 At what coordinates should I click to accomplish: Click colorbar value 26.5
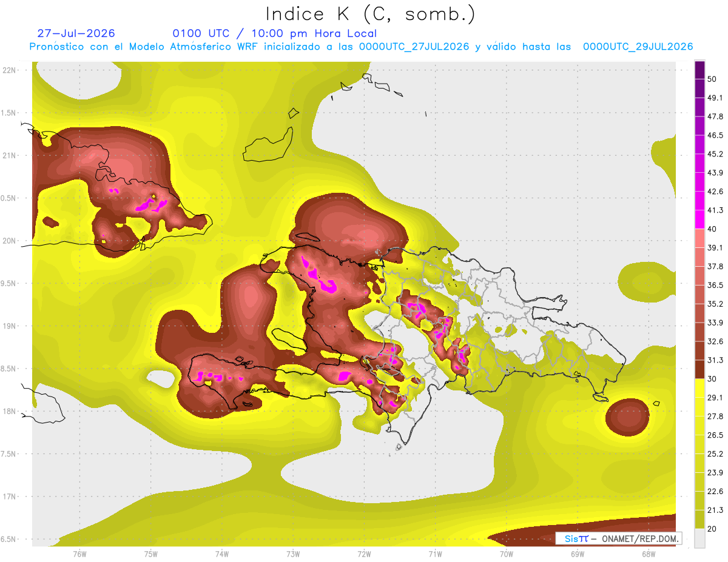point(715,435)
